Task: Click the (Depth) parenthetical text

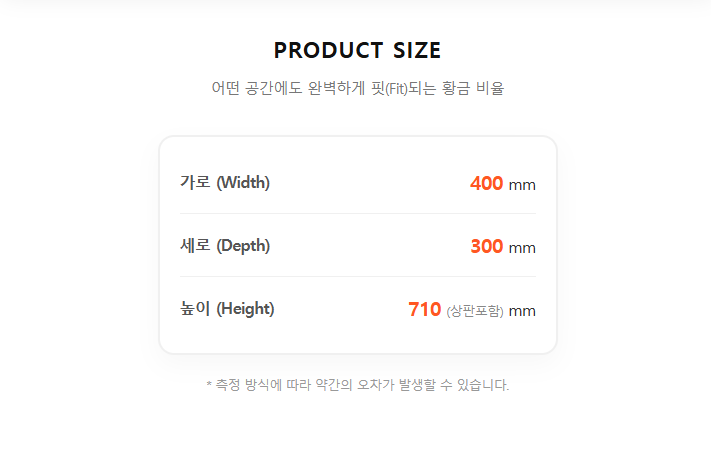Action: coord(243,245)
